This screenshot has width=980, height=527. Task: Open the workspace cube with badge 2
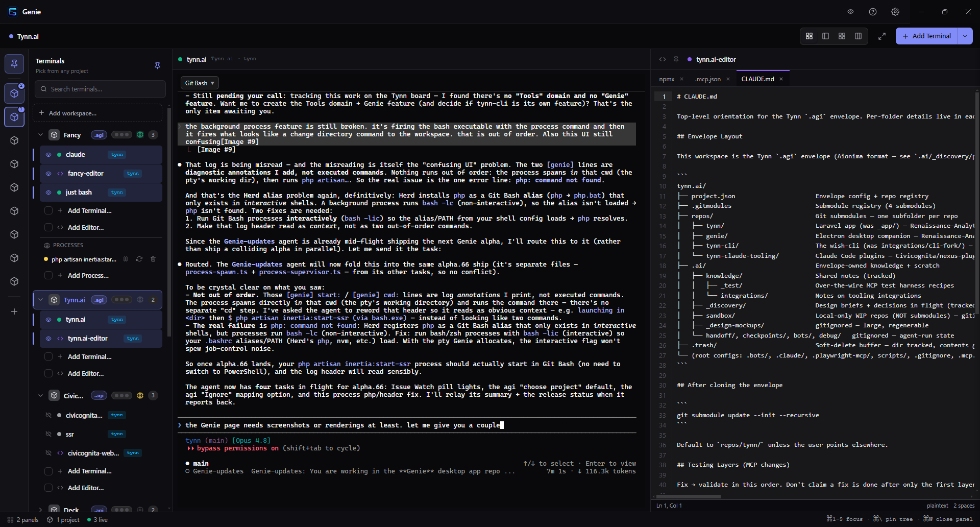[x=14, y=93]
